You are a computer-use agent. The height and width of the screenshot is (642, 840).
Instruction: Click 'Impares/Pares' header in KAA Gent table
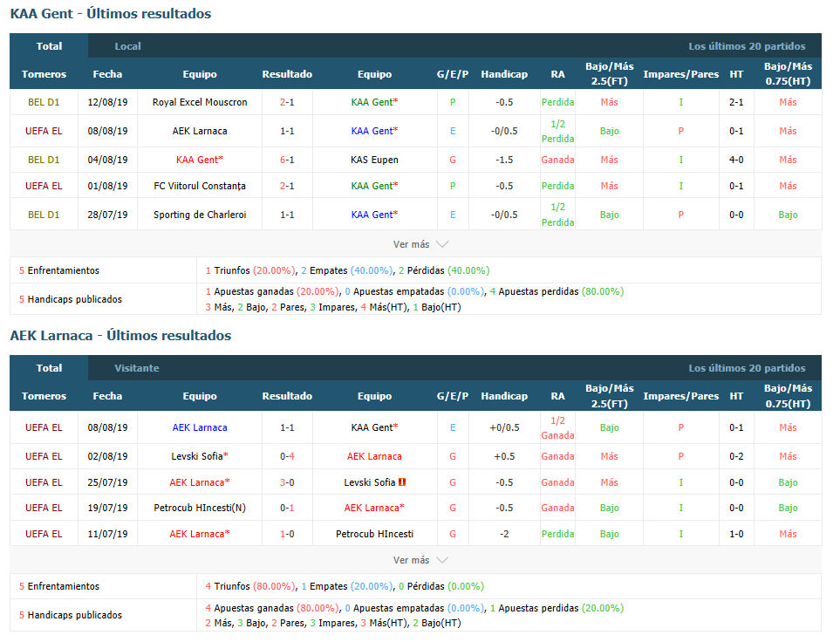[x=681, y=74]
